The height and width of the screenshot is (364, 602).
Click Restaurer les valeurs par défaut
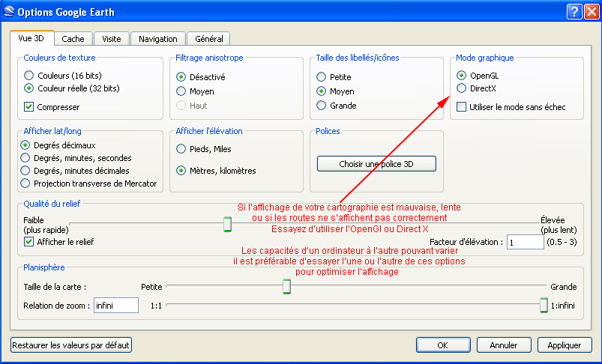pyautogui.click(x=71, y=345)
